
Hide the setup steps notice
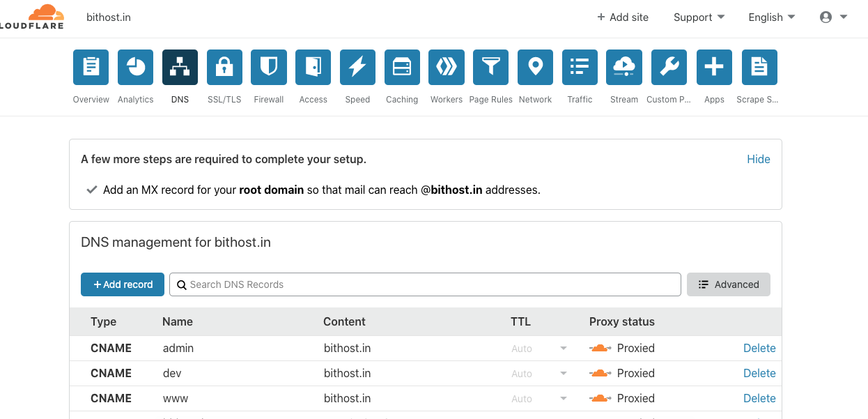(758, 159)
